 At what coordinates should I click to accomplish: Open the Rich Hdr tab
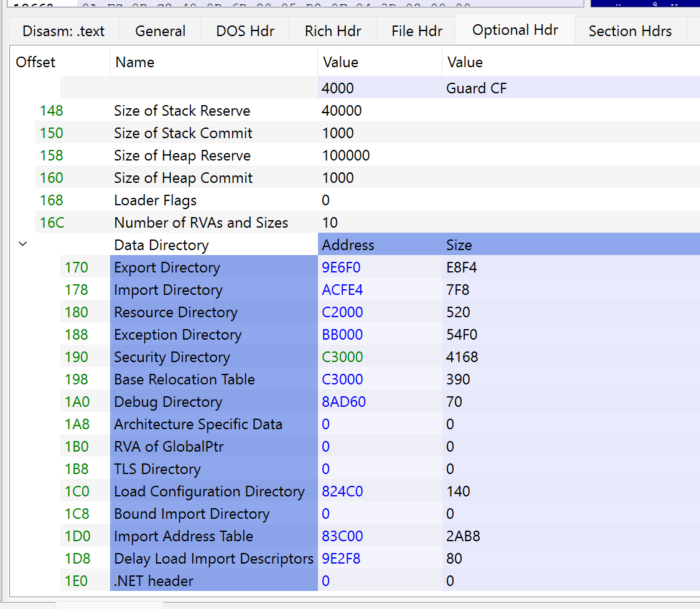tap(332, 31)
